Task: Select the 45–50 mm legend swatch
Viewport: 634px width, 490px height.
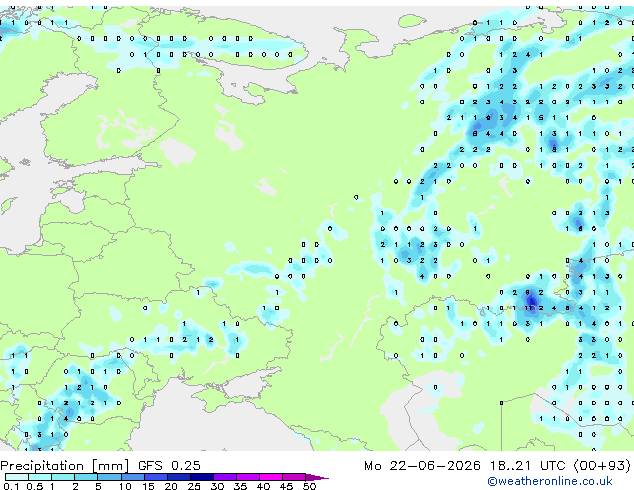Action: point(294,477)
